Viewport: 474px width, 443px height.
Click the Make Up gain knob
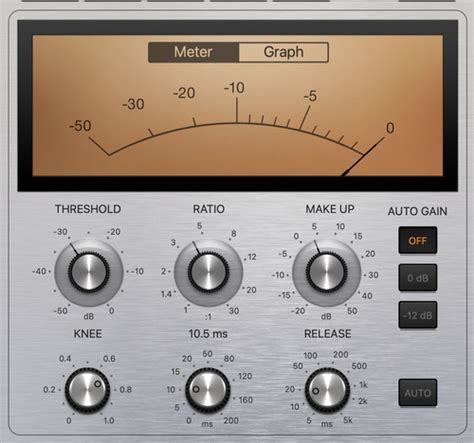(327, 272)
